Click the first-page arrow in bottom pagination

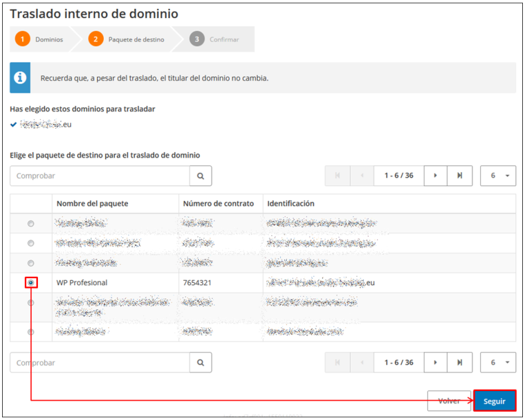coord(338,363)
